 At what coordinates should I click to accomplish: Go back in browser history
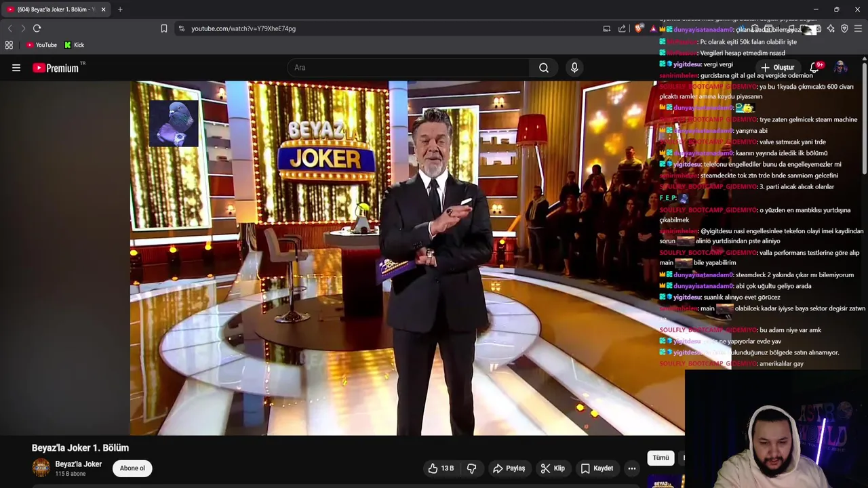pyautogui.click(x=9, y=28)
